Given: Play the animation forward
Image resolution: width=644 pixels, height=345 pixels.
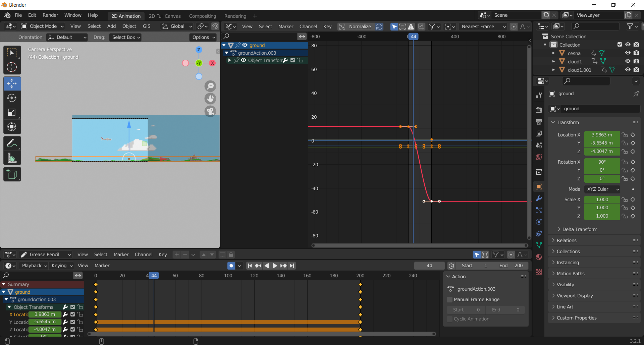Looking at the screenshot, I should click(x=275, y=266).
